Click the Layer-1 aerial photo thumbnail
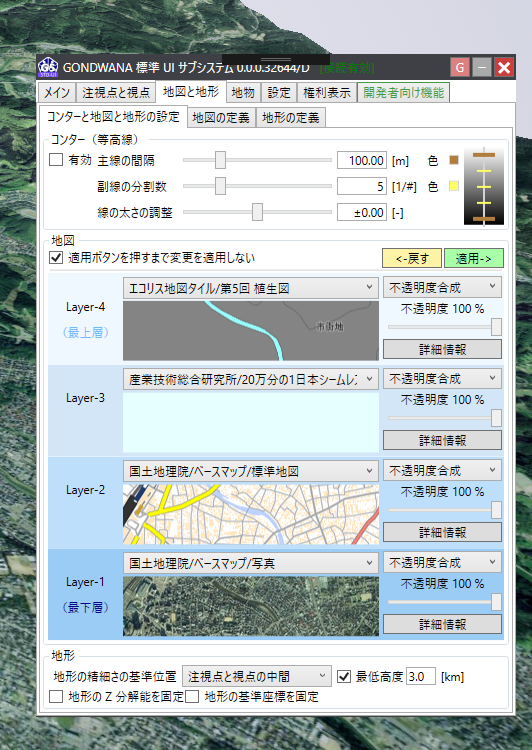This screenshot has height=750, width=532. (251, 606)
